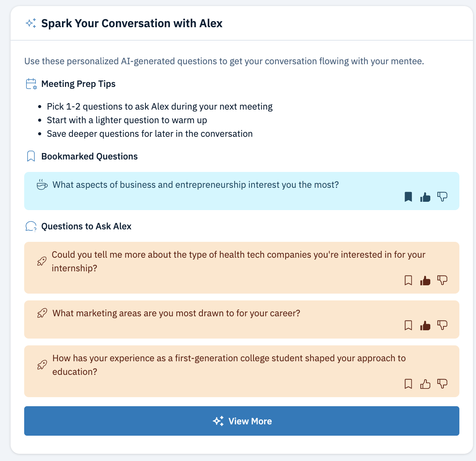476x461 pixels.
Task: Remove bookmark from the entrepreneurship question
Action: 408,197
